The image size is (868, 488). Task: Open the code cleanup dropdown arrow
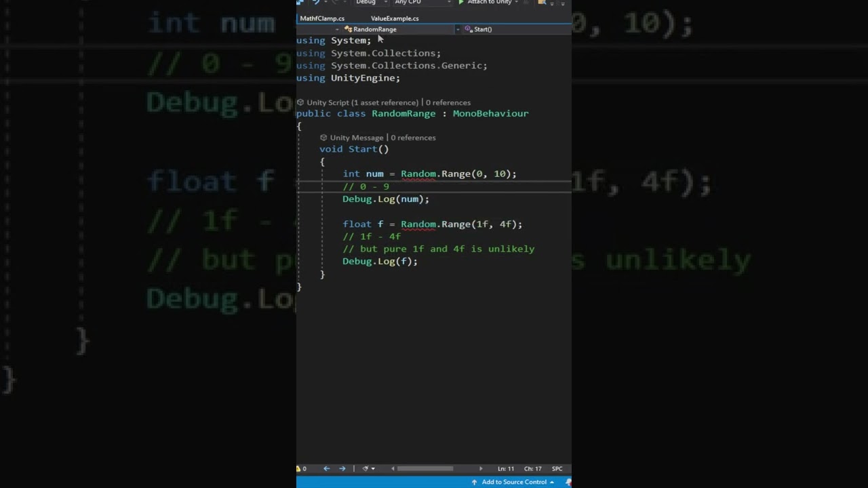pos(373,468)
